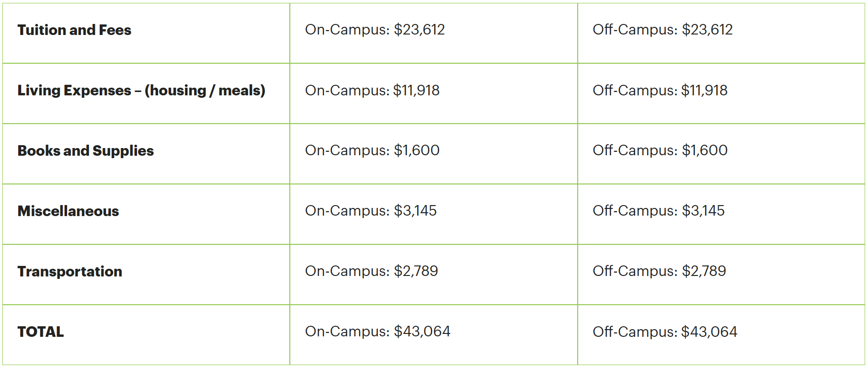This screenshot has height=367, width=868.
Task: Click Off-Campus miscellaneous $3,145 cell
Action: pyautogui.click(x=658, y=211)
